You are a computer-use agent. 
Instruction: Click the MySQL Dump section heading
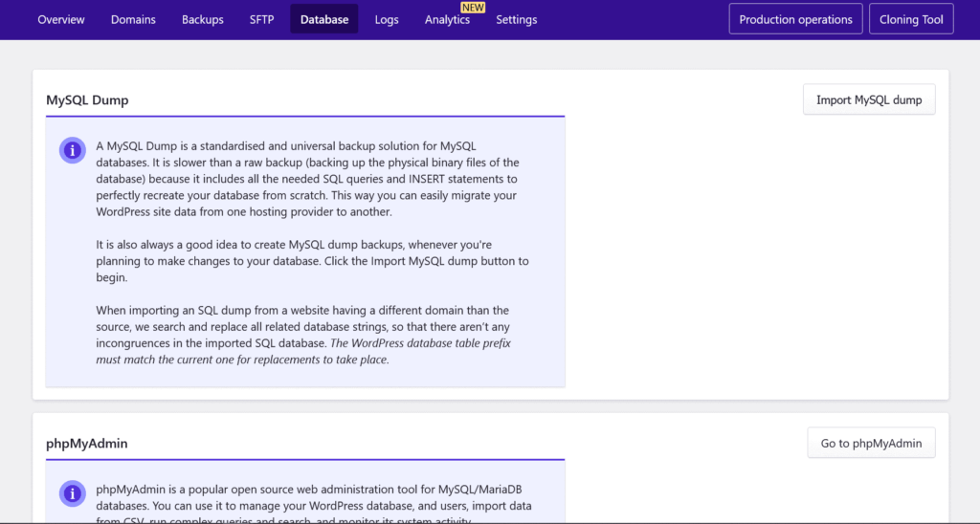click(x=87, y=100)
